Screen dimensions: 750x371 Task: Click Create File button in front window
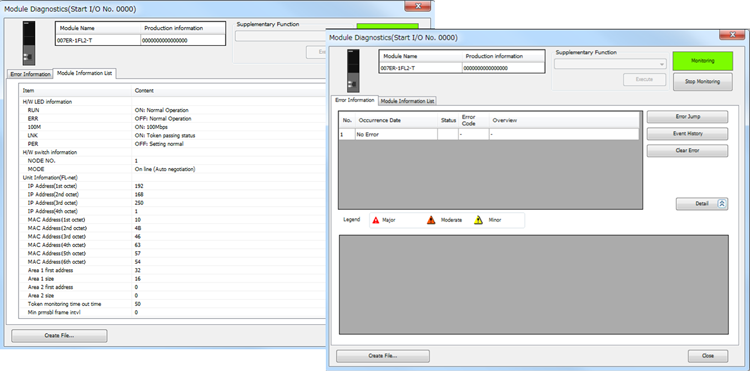point(383,356)
